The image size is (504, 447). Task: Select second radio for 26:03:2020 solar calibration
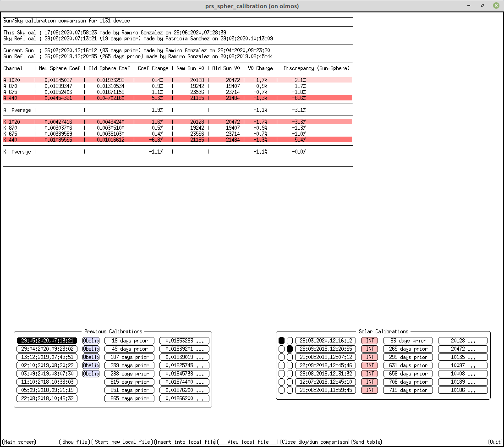[290, 341]
